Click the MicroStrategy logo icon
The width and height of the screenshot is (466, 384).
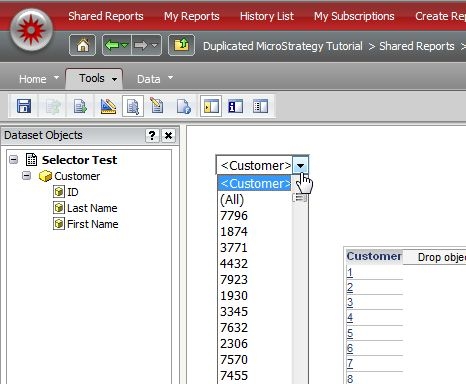point(31,30)
